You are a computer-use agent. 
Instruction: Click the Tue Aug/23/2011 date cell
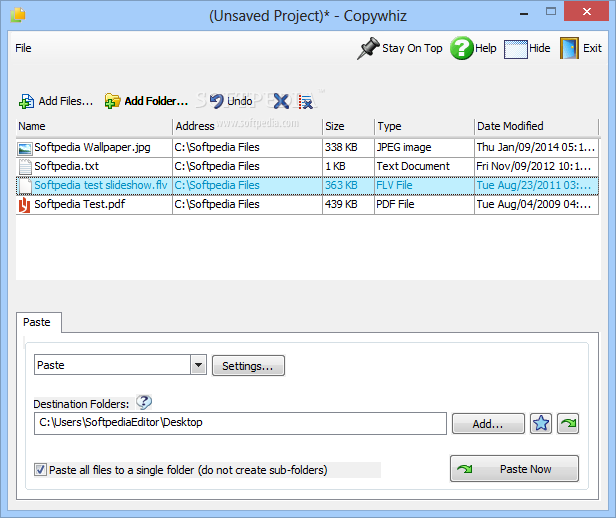coord(534,185)
